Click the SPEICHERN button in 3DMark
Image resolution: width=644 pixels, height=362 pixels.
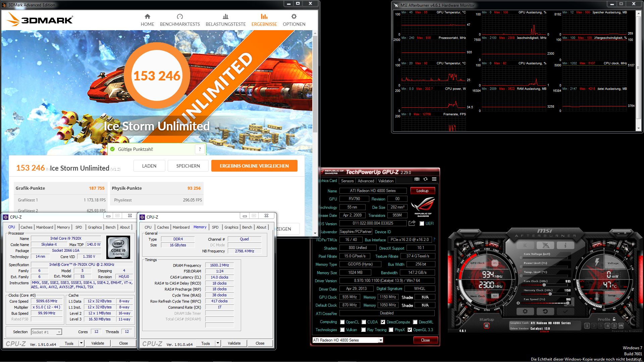(x=188, y=166)
